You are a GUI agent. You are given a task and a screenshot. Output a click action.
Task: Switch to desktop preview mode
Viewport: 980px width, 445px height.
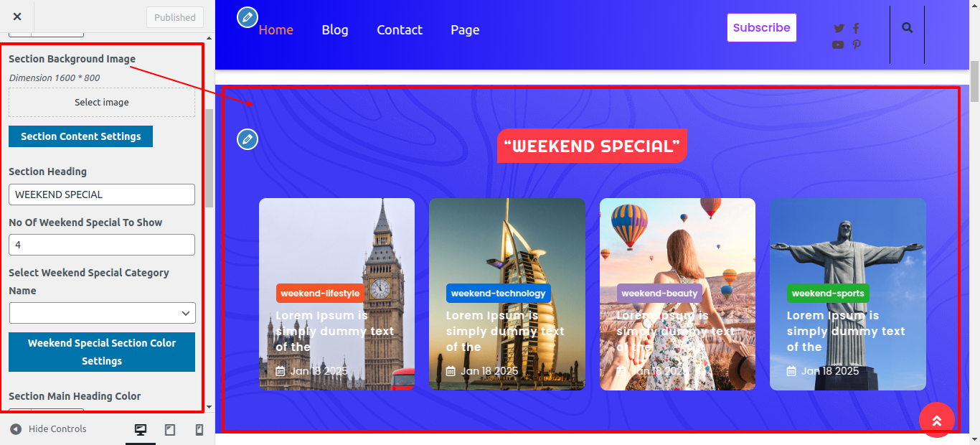[141, 430]
